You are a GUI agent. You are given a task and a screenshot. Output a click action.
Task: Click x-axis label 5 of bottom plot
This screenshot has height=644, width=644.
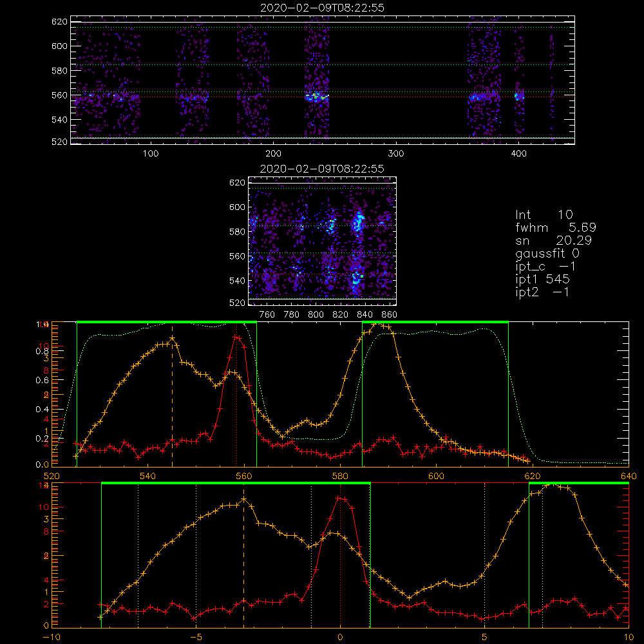[x=485, y=637]
